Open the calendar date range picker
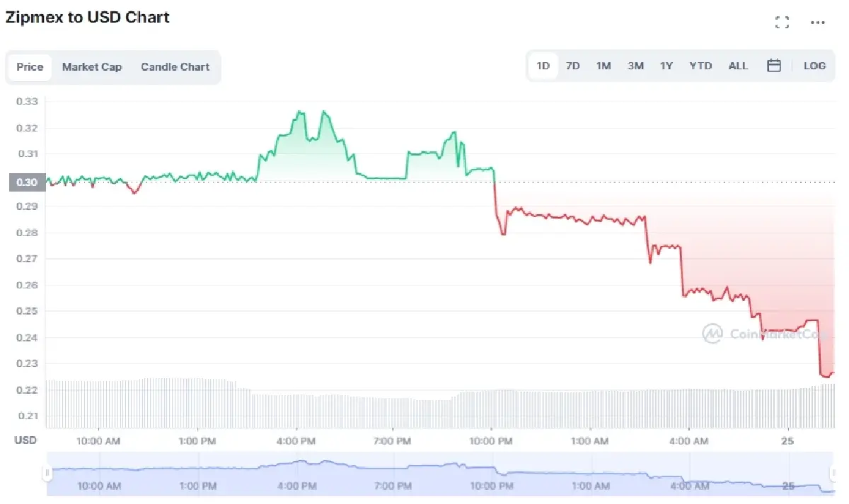849x504 pixels. [773, 65]
